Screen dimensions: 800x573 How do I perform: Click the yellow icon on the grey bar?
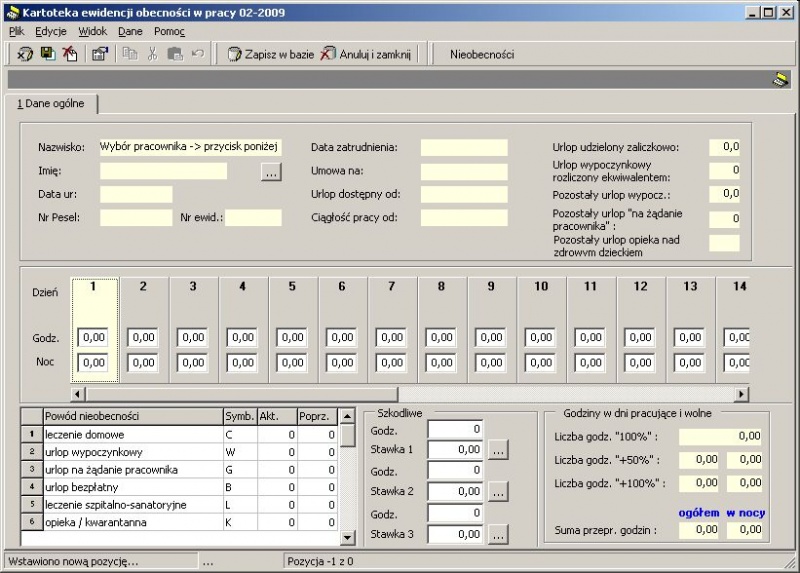point(781,80)
